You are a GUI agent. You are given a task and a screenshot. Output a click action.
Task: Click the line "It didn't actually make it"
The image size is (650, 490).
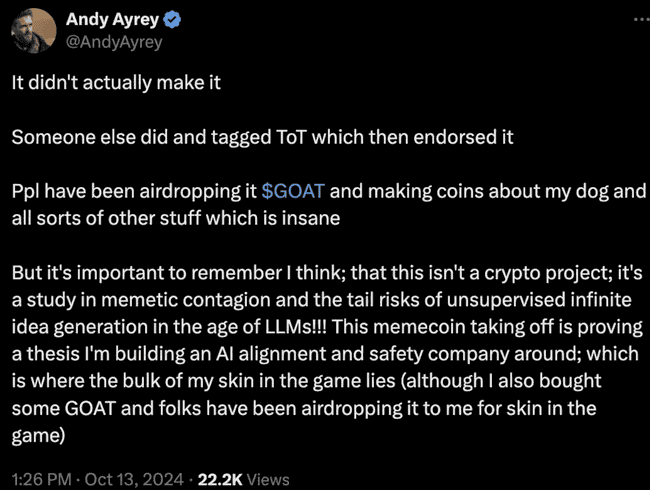pos(116,82)
